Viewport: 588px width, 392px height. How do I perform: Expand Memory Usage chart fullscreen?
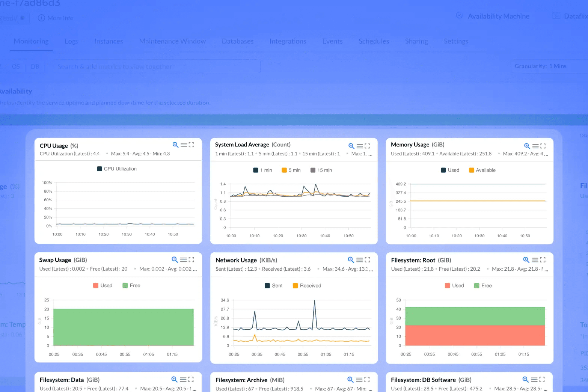pos(543,146)
